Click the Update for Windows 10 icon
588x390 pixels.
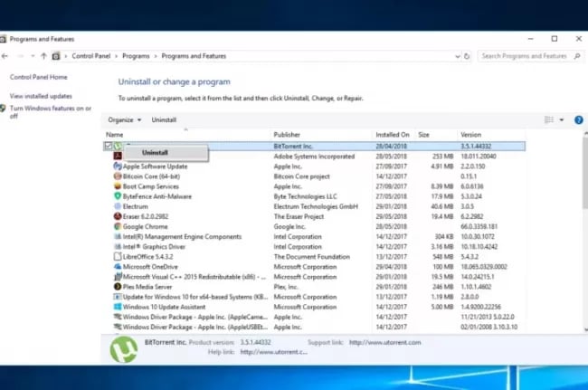point(118,297)
